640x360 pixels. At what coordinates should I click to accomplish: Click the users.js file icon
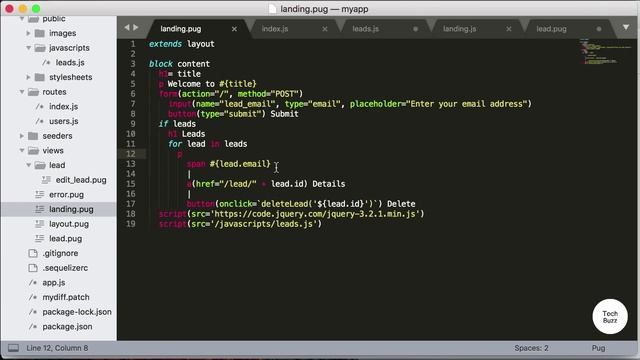[40, 121]
